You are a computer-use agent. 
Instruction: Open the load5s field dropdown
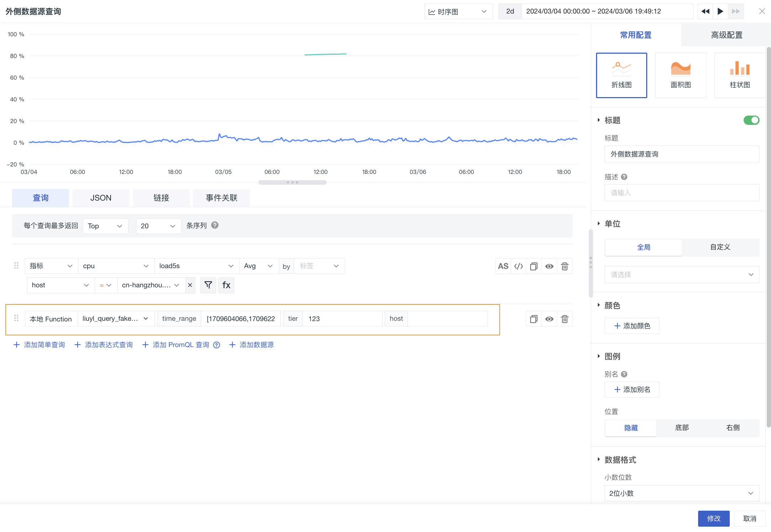pos(197,266)
